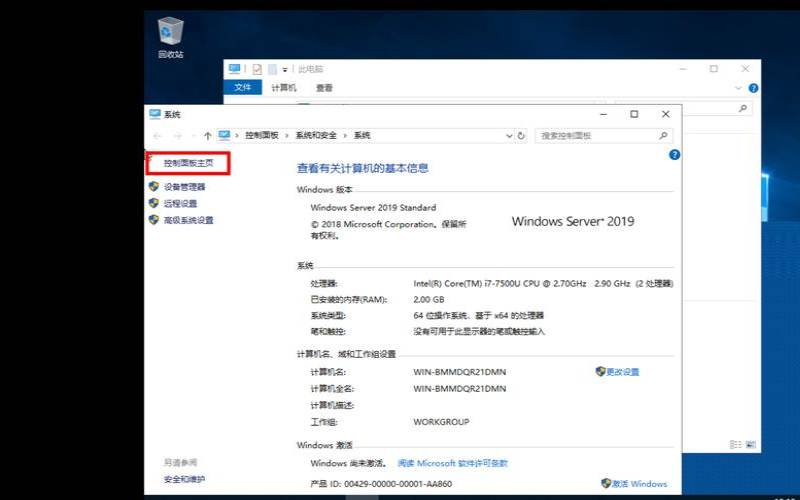Click the blue help question mark icon
800x500 pixels.
click(x=674, y=155)
